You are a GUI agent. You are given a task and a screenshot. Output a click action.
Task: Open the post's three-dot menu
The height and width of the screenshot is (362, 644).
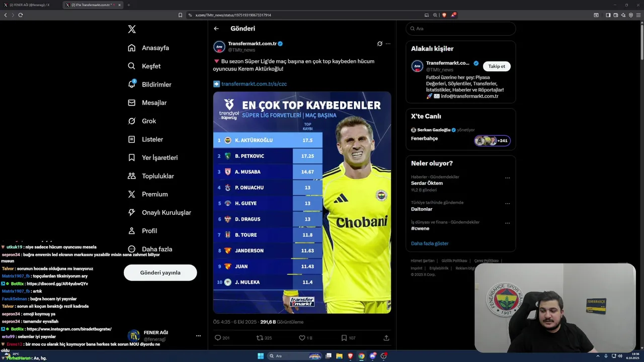click(x=388, y=44)
